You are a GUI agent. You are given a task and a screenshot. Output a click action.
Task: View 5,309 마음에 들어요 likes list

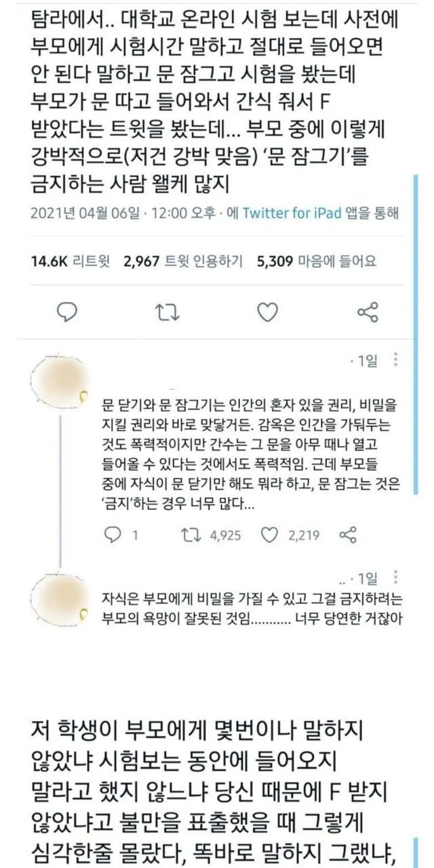(x=317, y=260)
